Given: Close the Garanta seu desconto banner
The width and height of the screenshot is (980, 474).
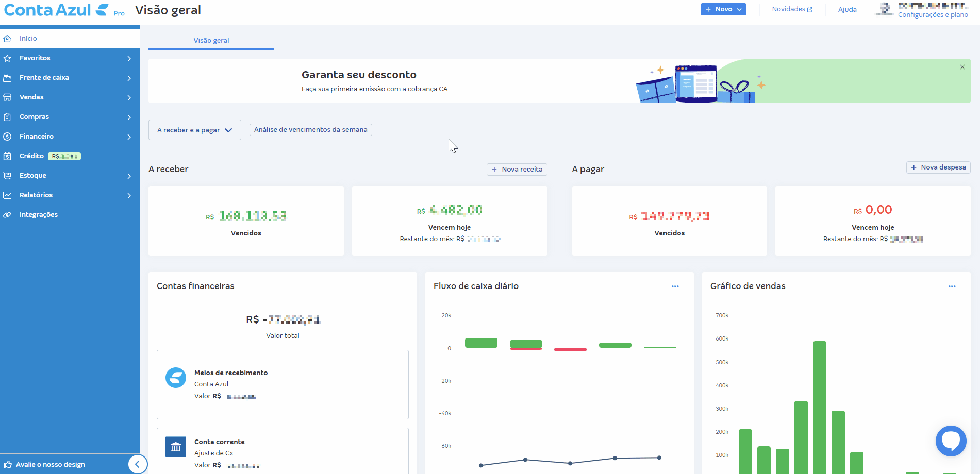Looking at the screenshot, I should 962,67.
